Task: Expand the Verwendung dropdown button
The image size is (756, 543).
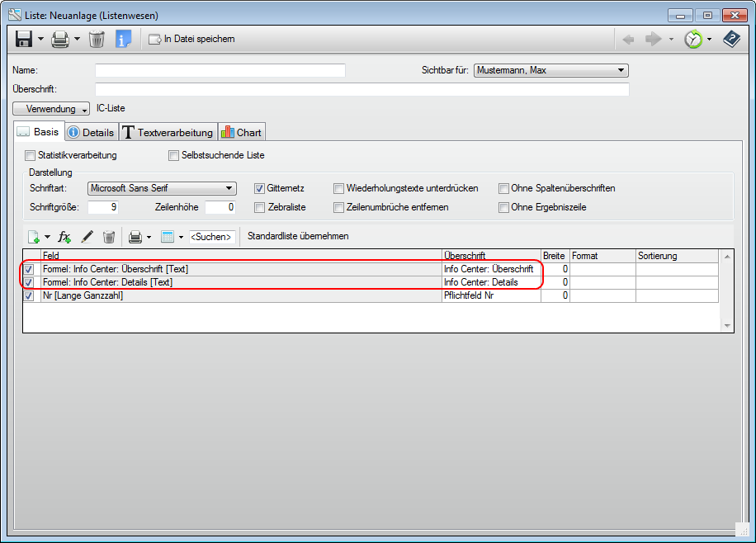Action: (x=51, y=109)
